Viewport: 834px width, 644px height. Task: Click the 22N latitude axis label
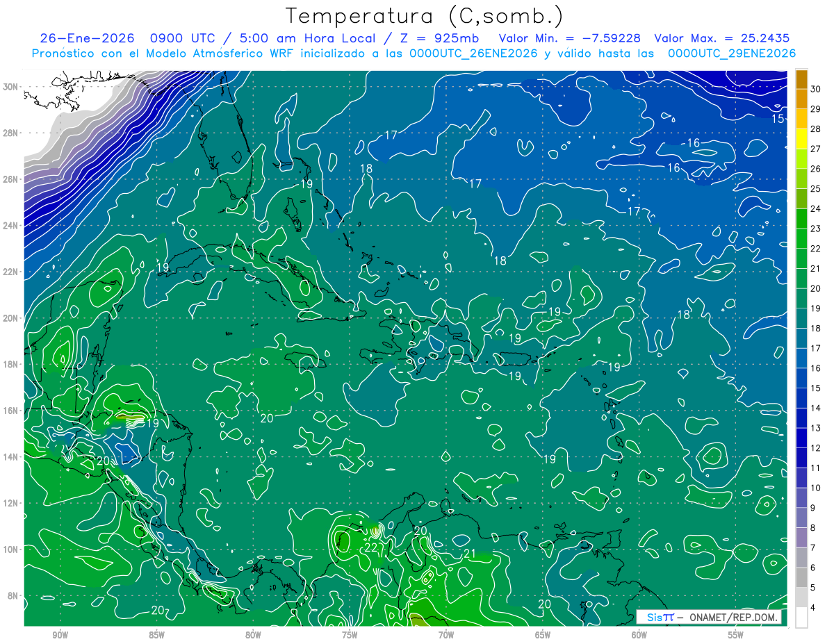tap(11, 272)
